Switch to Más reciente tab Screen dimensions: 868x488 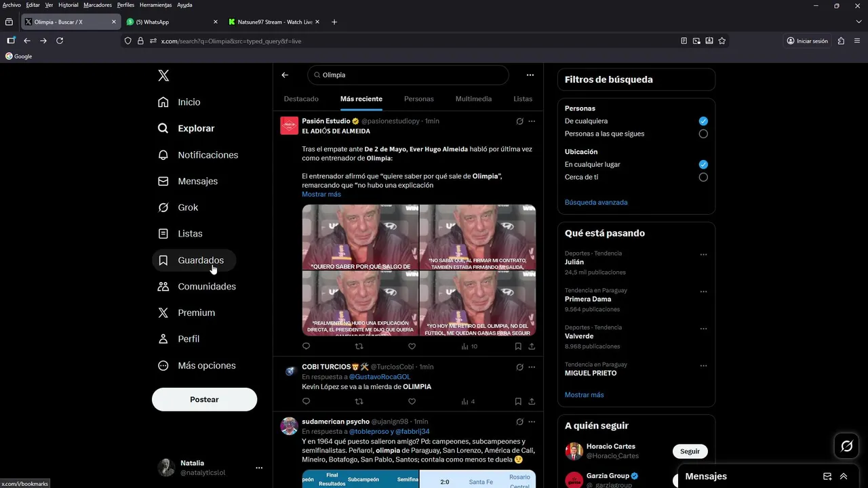pyautogui.click(x=361, y=99)
